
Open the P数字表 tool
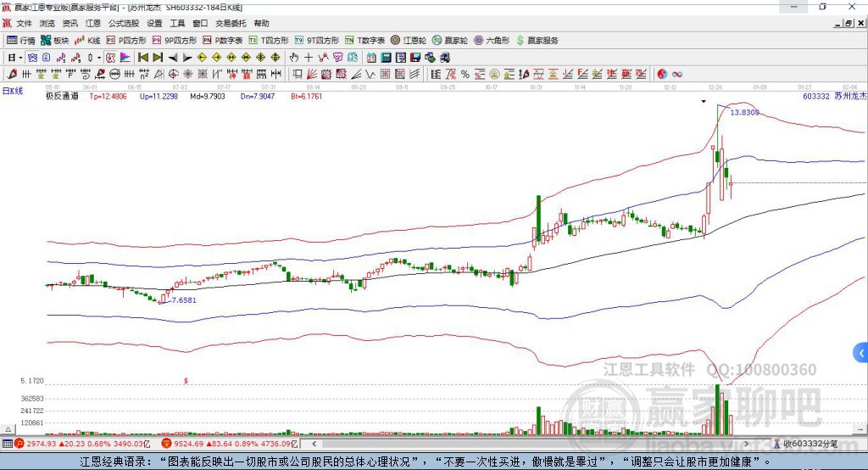(x=223, y=41)
